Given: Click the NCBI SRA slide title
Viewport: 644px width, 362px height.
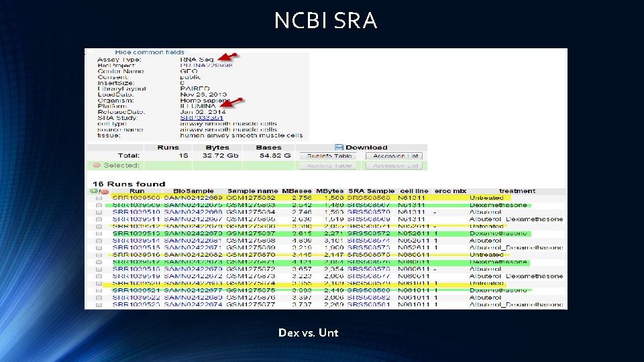Looking at the screenshot, I should [325, 20].
